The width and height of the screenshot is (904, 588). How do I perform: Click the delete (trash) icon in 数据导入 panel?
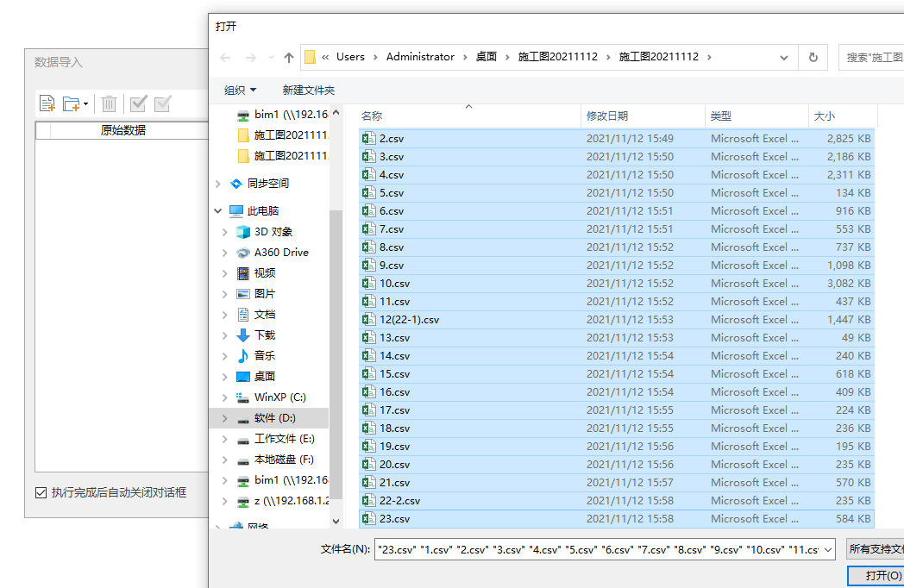[x=109, y=103]
